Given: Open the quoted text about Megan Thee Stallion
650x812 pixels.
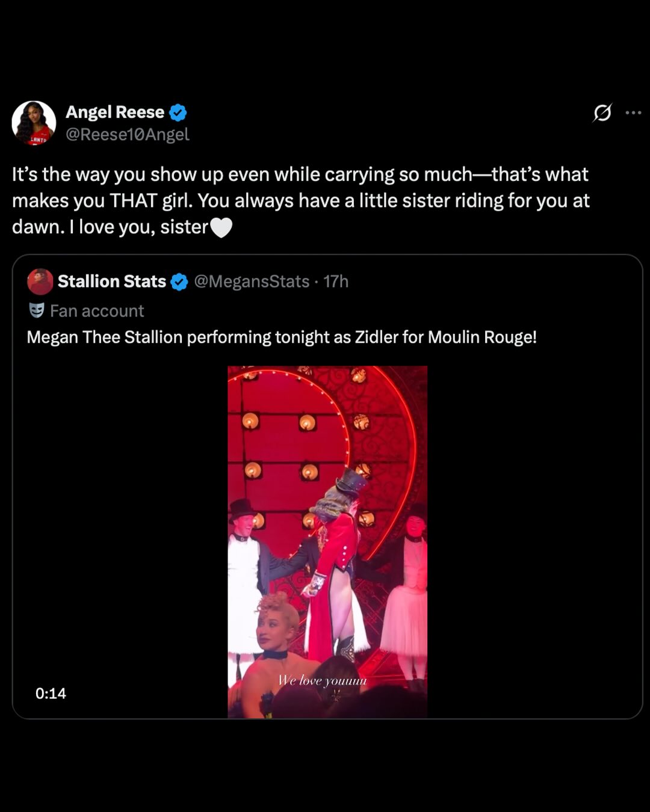Looking at the screenshot, I should [x=282, y=337].
